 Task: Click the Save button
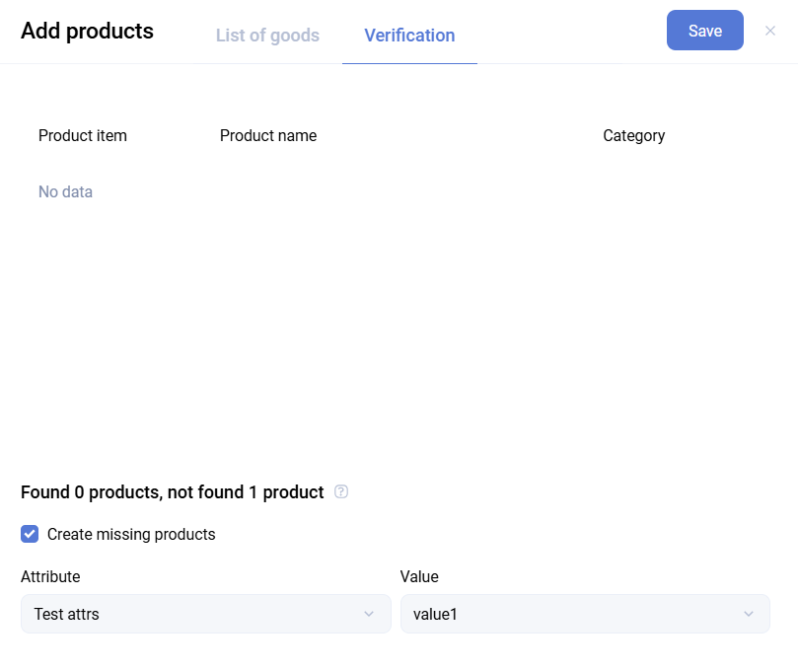coord(704,31)
